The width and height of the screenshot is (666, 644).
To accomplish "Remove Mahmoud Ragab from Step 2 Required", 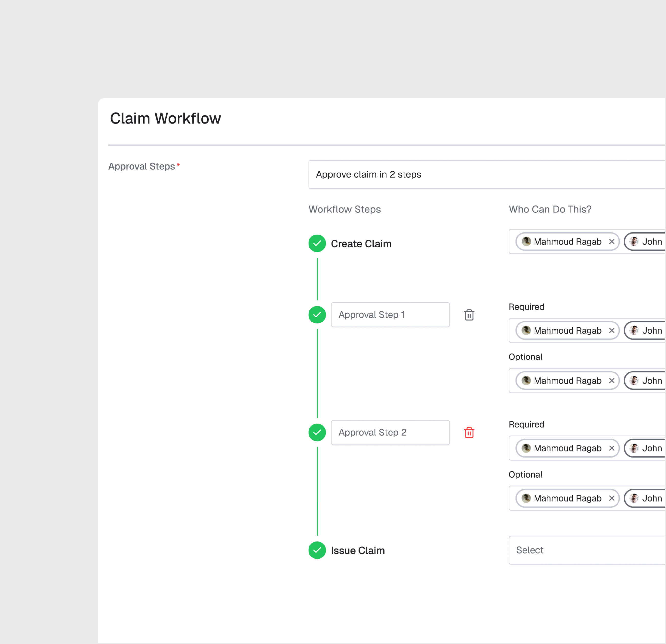I will [612, 448].
